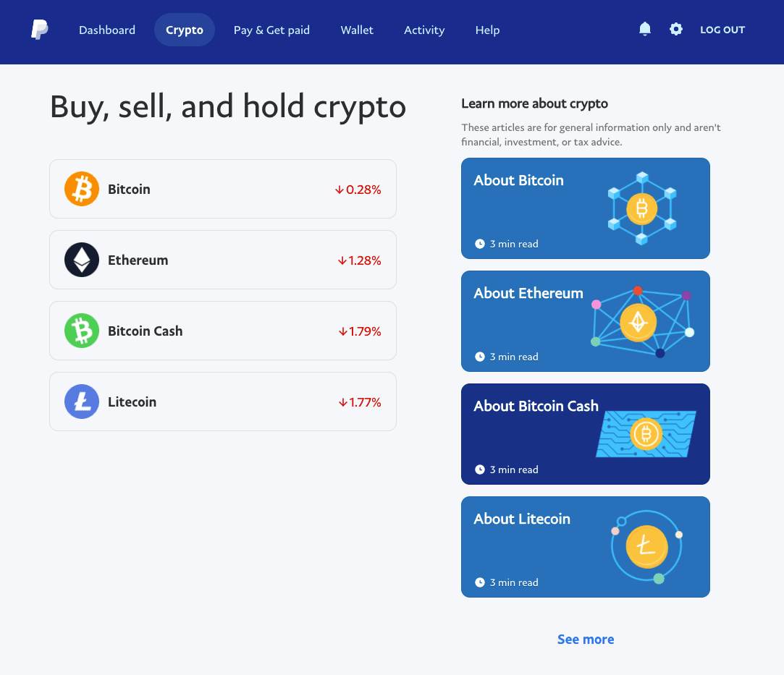Open the About Ethereum article card
The width and height of the screenshot is (784, 675).
click(528, 320)
